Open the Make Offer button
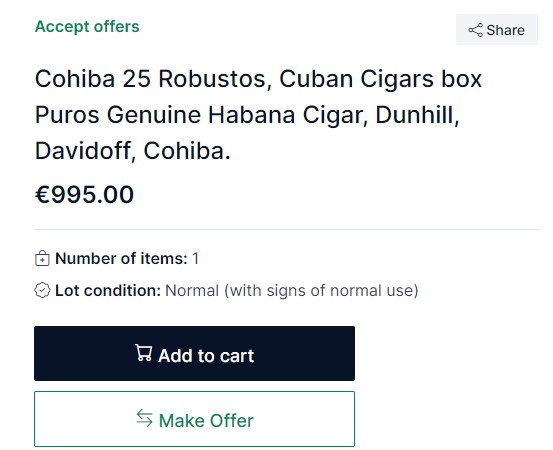The image size is (553, 450). tap(194, 419)
